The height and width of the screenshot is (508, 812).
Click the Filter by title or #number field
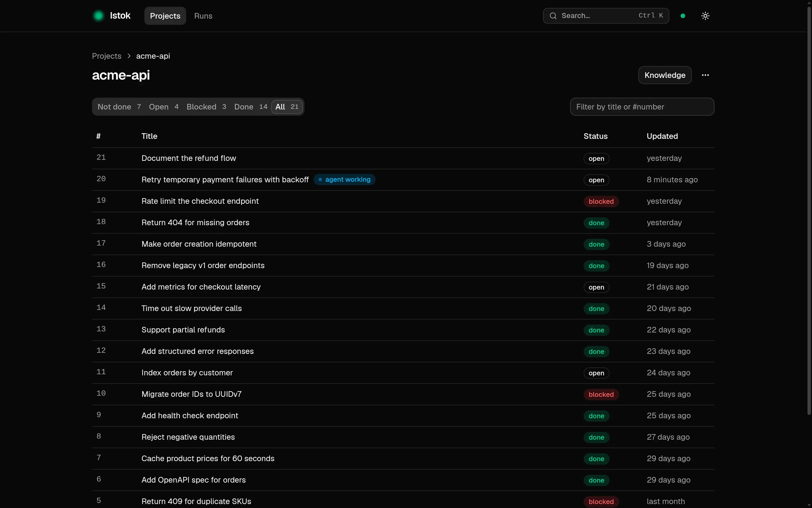[x=642, y=106]
